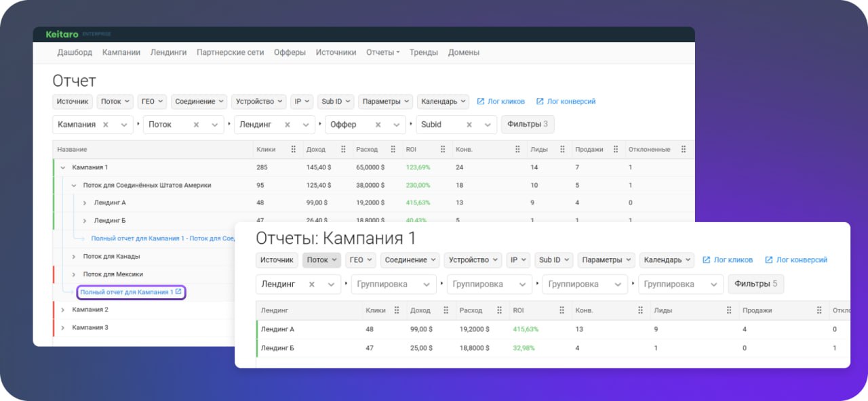The height and width of the screenshot is (401, 868).
Task: Clear Лендинг grouping in Кампания 1 report
Action: point(313,284)
